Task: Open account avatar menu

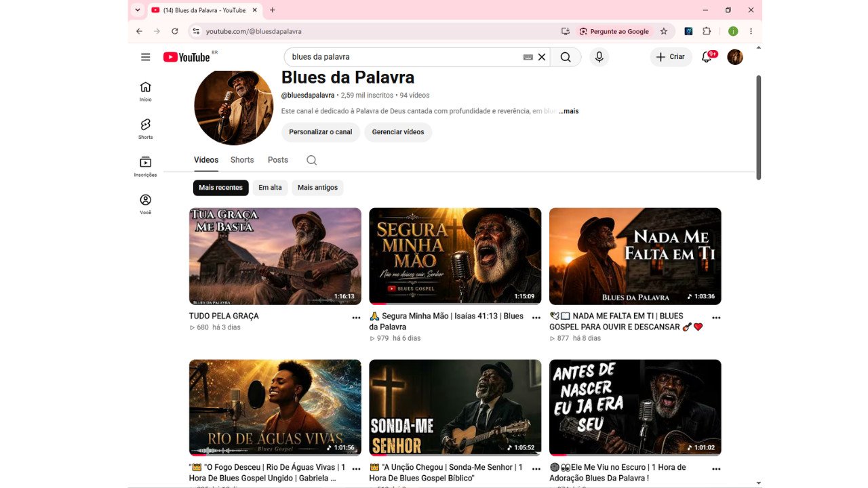Action: (x=735, y=57)
